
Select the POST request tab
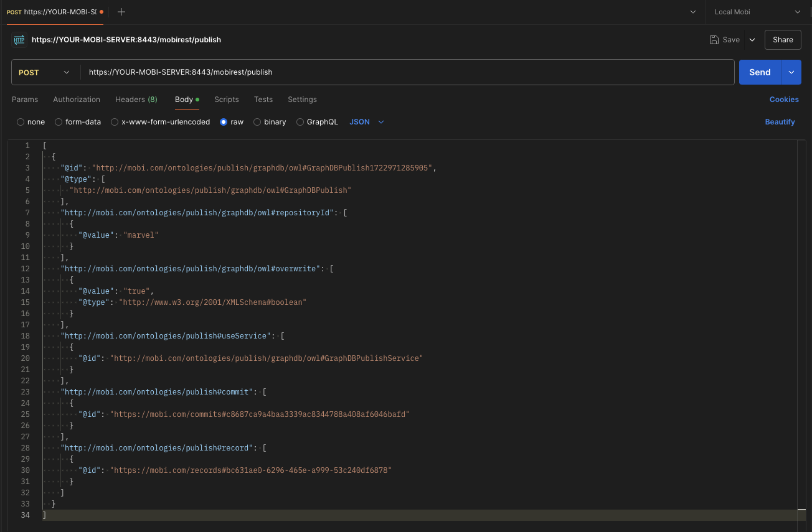55,12
